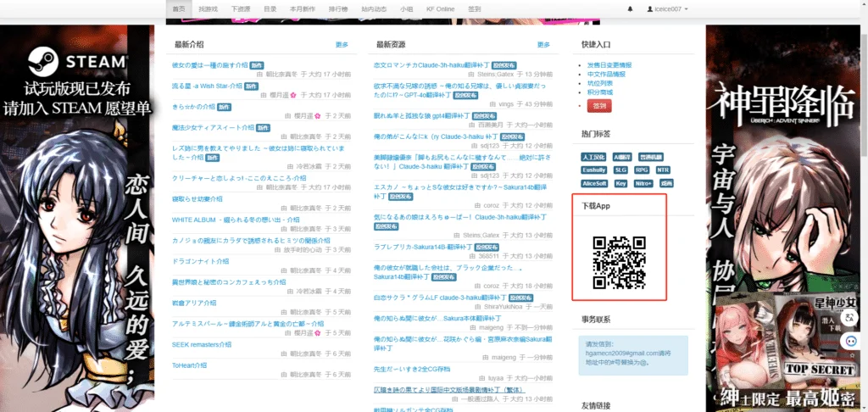The image size is (868, 412).
Task: Click the notification bell icon
Action: click(x=630, y=9)
